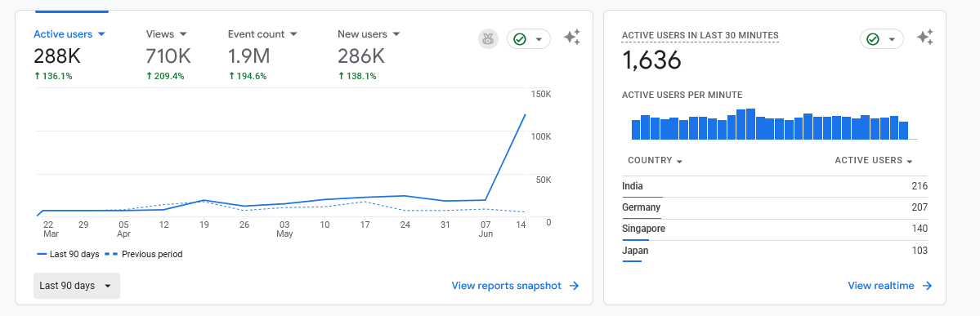
Task: Open the Event count metric dropdown
Action: [262, 34]
